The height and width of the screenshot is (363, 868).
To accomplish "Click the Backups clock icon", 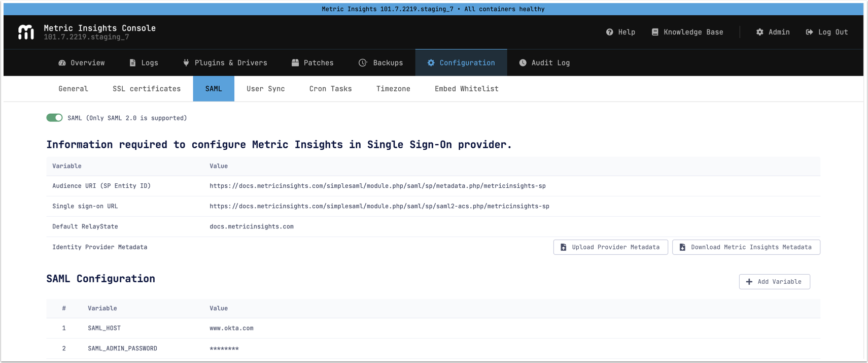I will 363,63.
